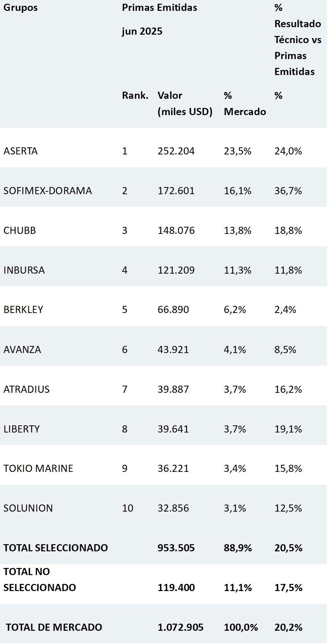The image size is (328, 644).
Task: Click ASERTA's technical result 24,0%
Action: tap(288, 151)
